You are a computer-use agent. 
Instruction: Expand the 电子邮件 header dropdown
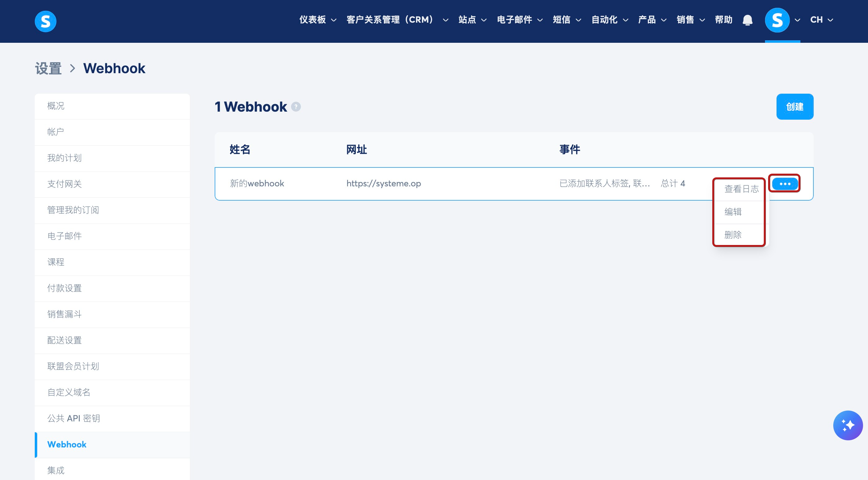[x=519, y=20]
